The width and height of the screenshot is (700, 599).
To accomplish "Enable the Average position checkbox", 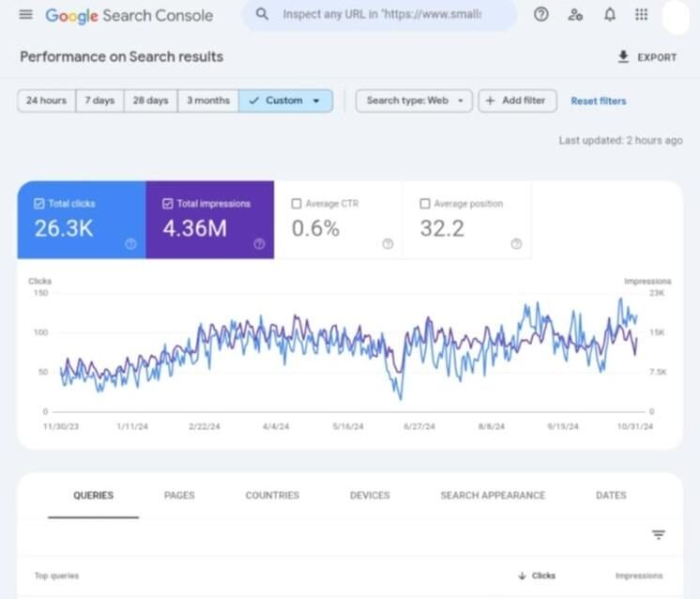I will tap(425, 204).
